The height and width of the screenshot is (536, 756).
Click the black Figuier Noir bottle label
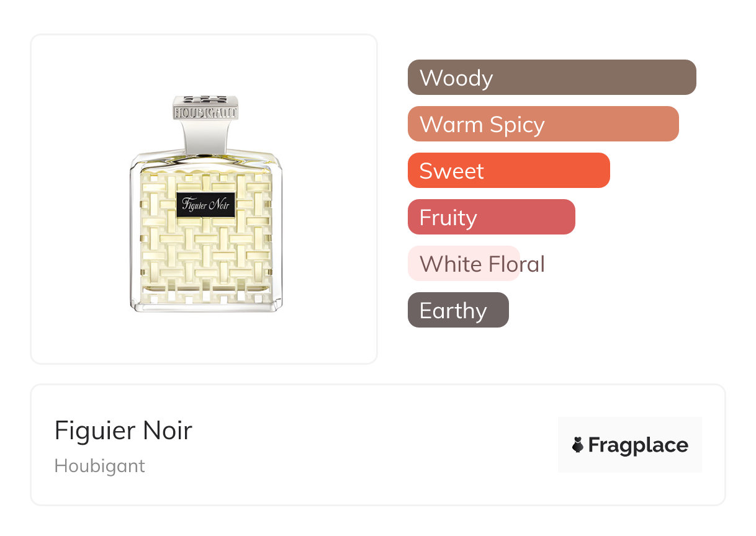pyautogui.click(x=206, y=205)
